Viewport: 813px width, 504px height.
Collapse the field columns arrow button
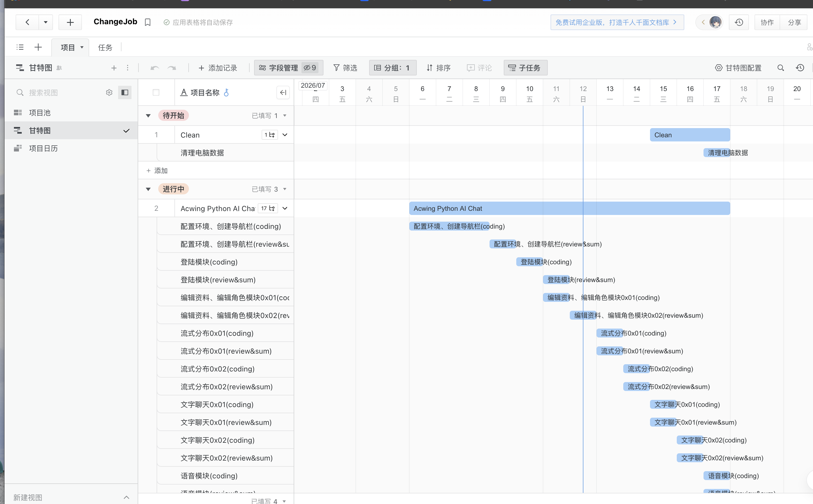coord(283,93)
